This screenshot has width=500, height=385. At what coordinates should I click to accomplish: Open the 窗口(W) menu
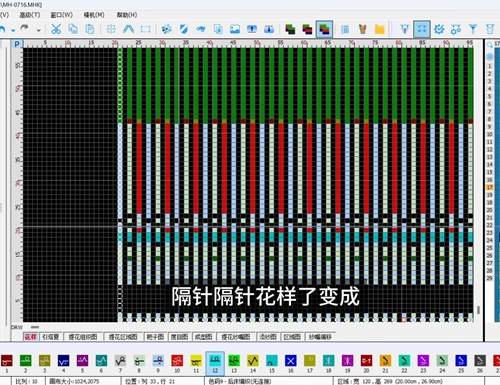coord(62,15)
